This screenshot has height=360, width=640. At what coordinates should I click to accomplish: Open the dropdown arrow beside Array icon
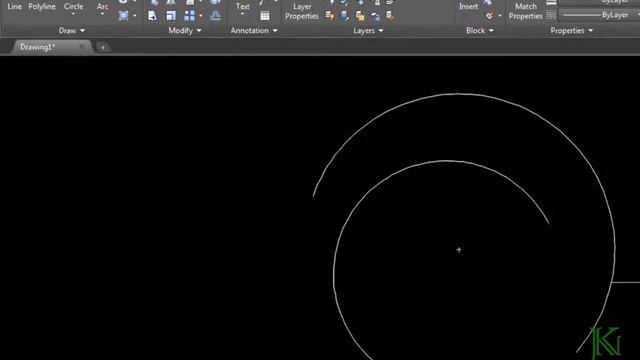coord(201,16)
